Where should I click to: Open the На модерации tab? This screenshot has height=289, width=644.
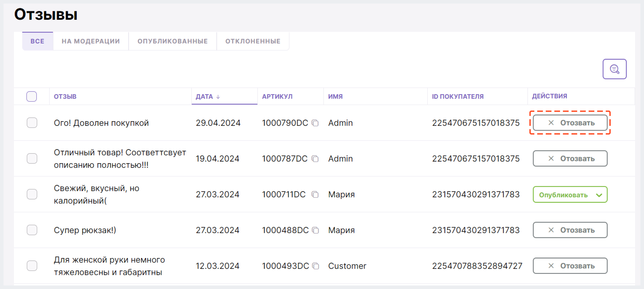pos(91,41)
